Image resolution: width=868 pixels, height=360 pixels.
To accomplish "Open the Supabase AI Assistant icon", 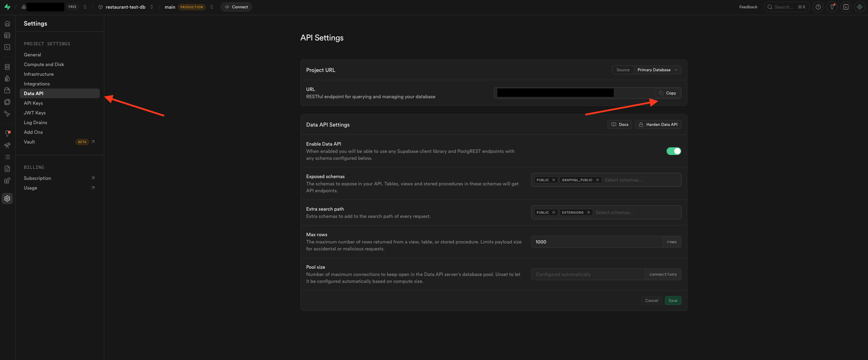I will click(859, 7).
